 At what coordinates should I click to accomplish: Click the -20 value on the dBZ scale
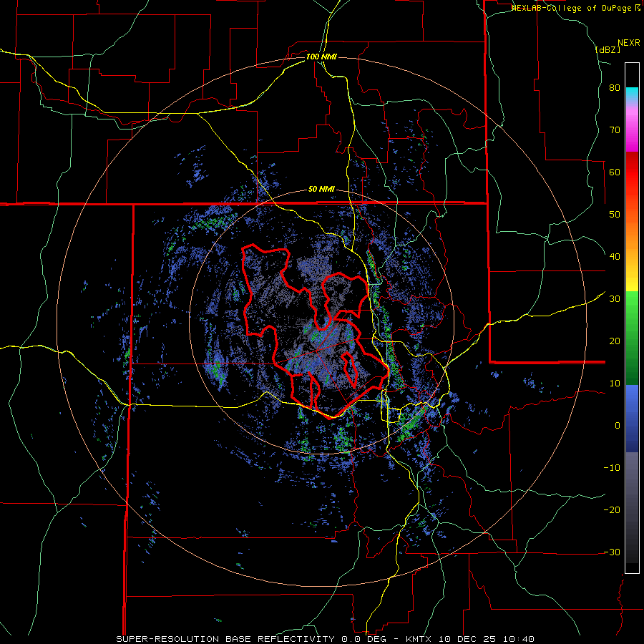612,509
